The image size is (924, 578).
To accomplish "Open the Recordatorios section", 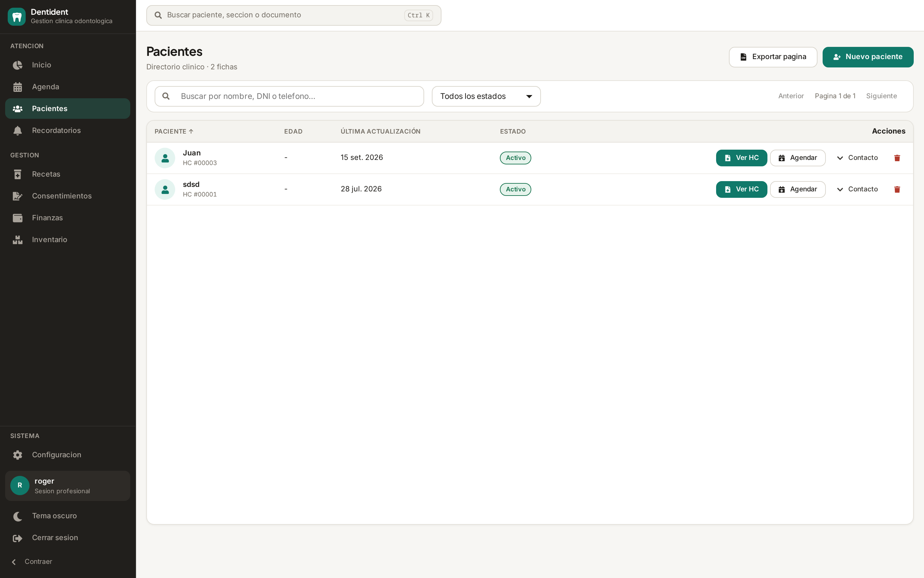I will click(68, 130).
